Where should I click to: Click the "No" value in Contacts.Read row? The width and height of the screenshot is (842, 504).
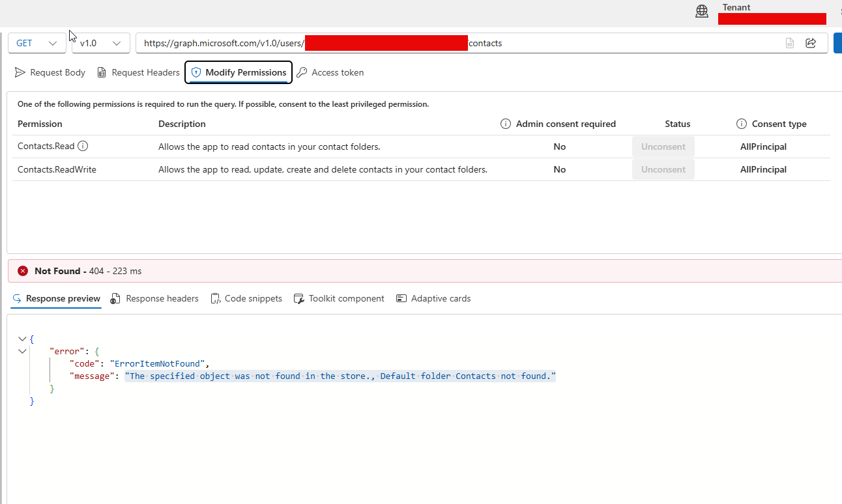[x=559, y=147]
